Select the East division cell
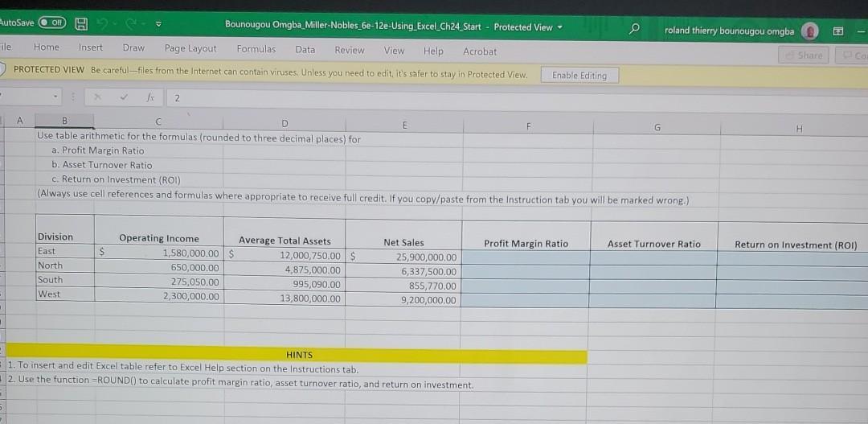 64,251
